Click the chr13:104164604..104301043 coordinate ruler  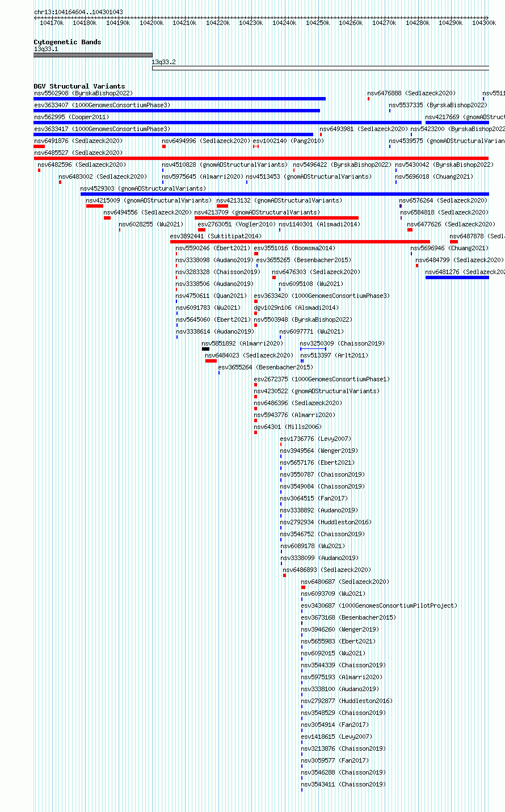click(x=261, y=18)
